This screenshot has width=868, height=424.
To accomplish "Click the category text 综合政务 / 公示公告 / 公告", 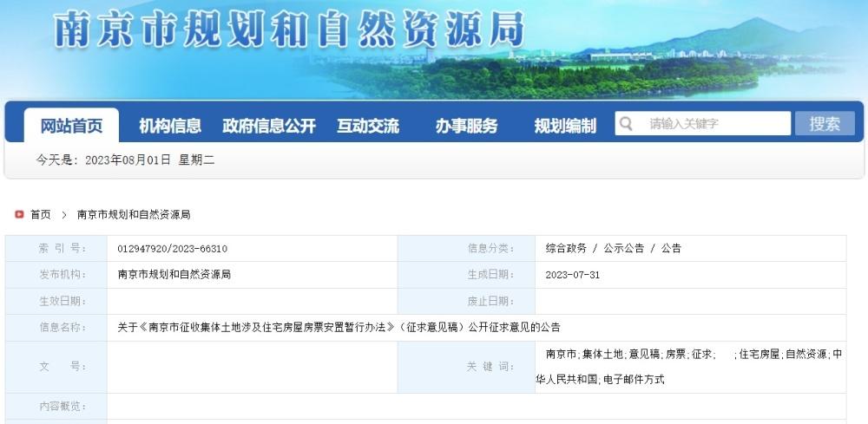I will (614, 248).
